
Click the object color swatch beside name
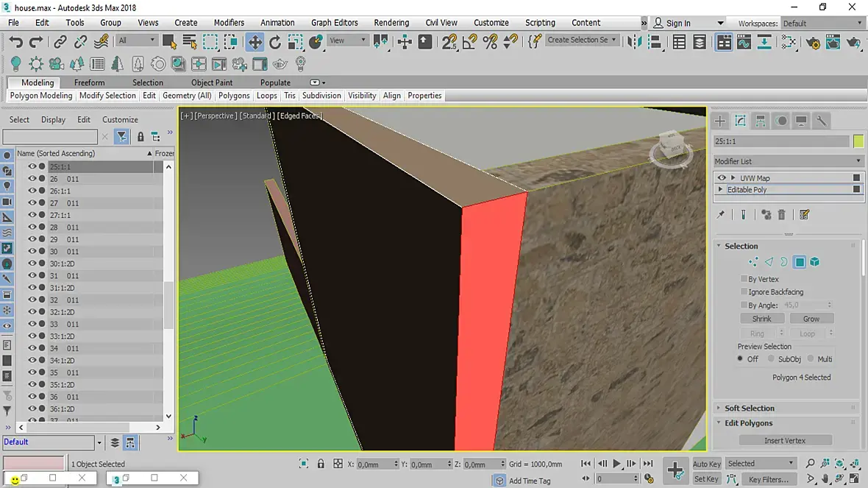[x=858, y=141]
